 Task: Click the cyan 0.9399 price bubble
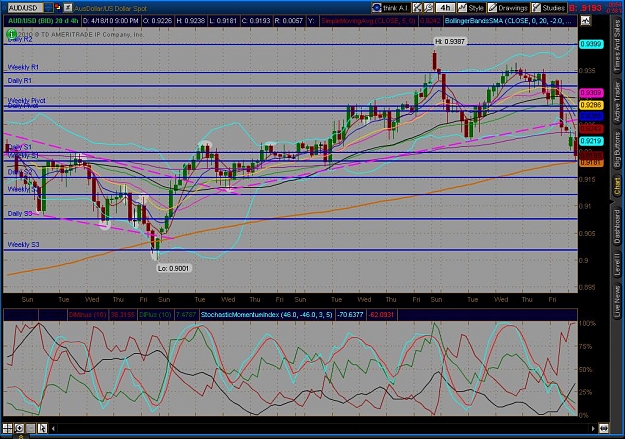pyautogui.click(x=591, y=44)
